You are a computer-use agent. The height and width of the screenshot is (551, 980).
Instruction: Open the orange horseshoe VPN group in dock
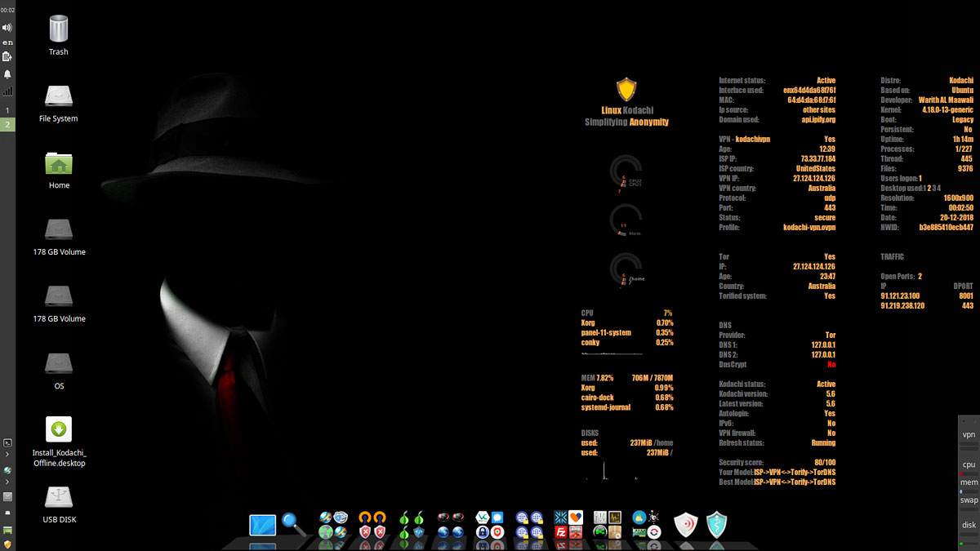point(372,525)
